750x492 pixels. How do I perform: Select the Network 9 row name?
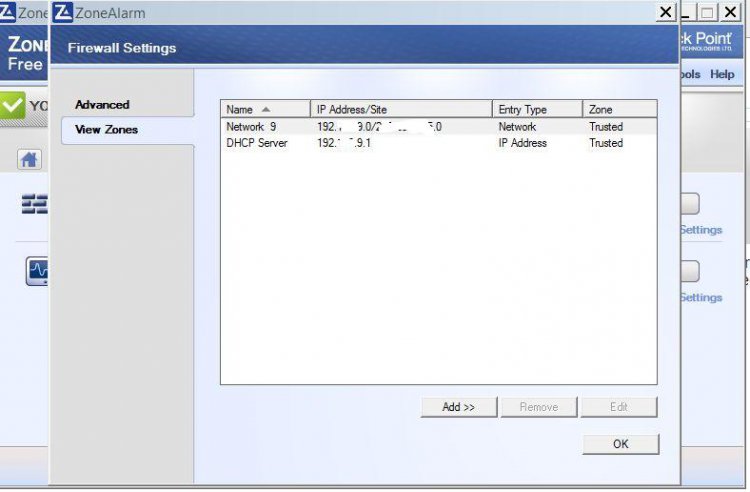[x=251, y=127]
